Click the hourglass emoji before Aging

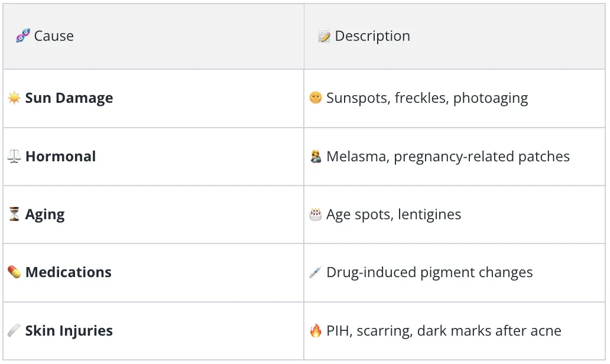click(x=14, y=214)
